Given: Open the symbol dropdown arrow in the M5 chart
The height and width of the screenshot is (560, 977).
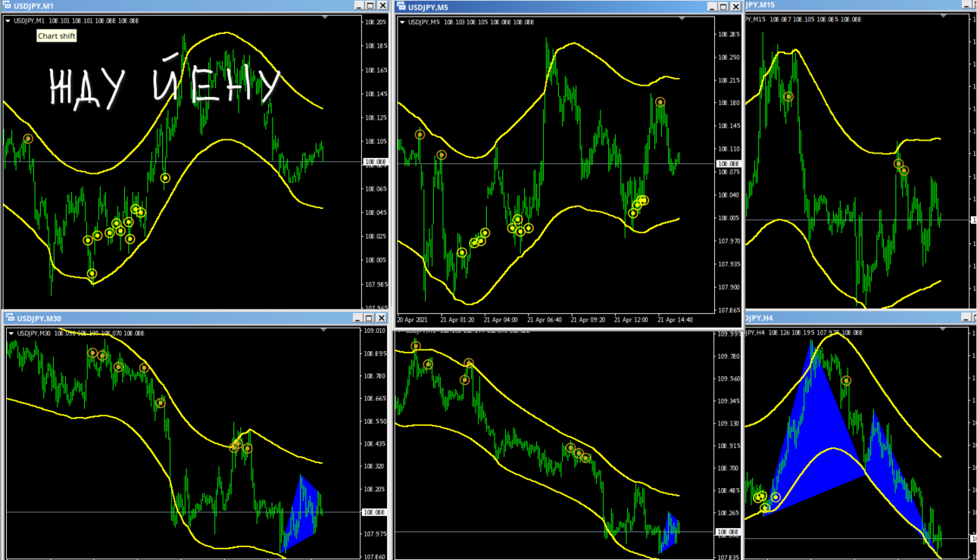Looking at the screenshot, I should 402,22.
